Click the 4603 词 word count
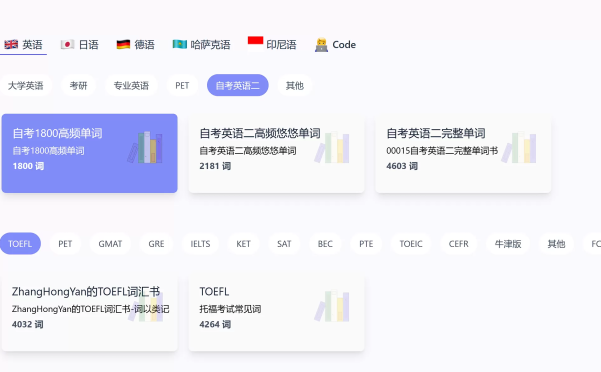 [x=402, y=166]
